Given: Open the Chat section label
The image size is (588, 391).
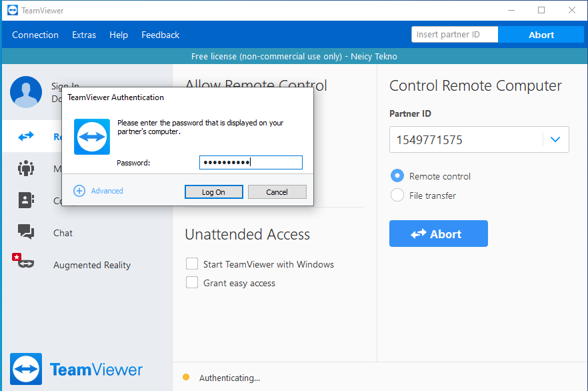Looking at the screenshot, I should 63,233.
